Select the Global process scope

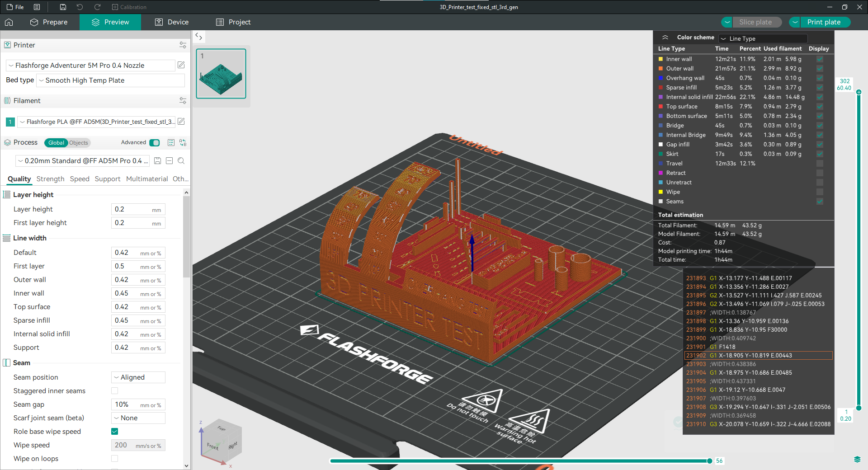point(56,143)
